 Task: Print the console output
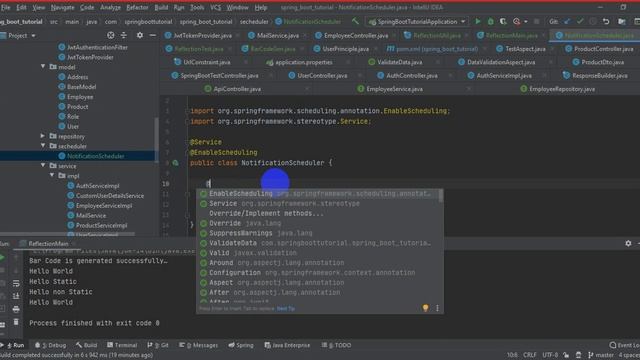(16, 309)
